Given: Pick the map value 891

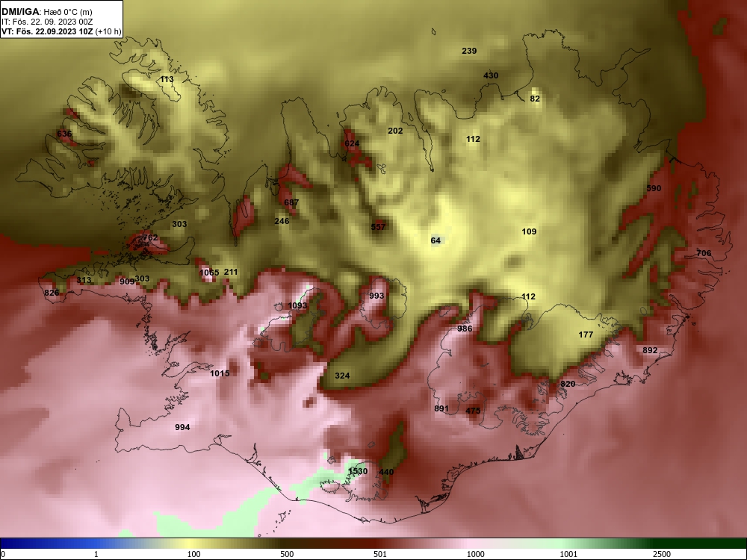Looking at the screenshot, I should tap(441, 408).
